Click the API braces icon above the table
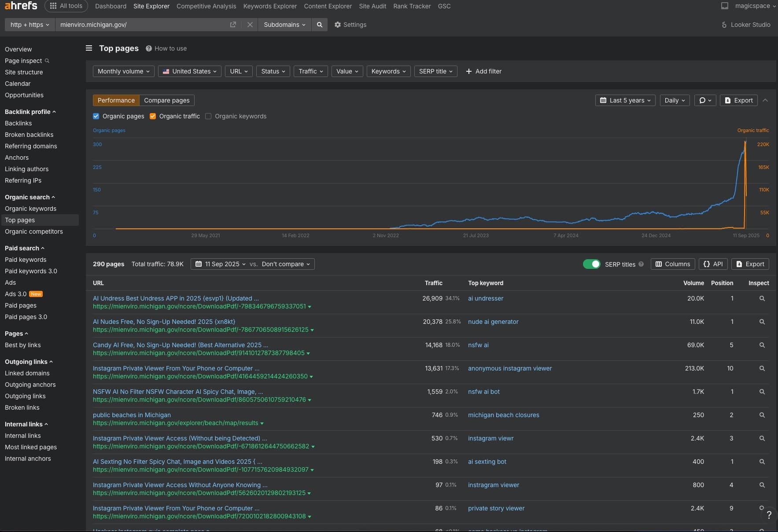Screen dimensions: 778x532 [x=712, y=264]
